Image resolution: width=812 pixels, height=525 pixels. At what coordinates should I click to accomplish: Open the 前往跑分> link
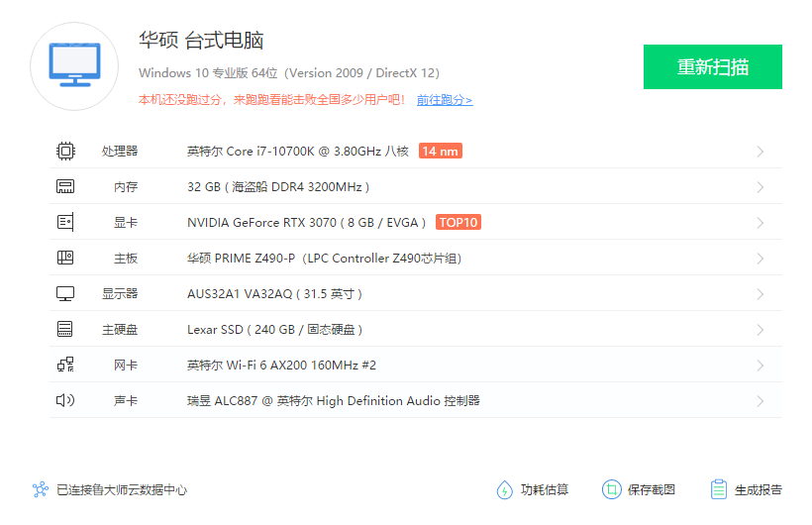[445, 100]
